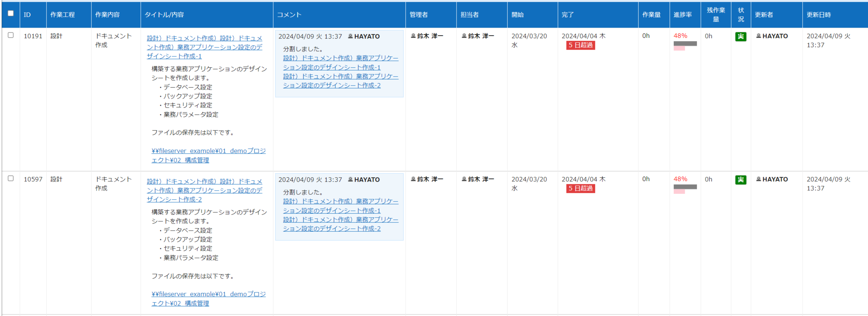Check the select-all checkbox in the header

click(11, 13)
